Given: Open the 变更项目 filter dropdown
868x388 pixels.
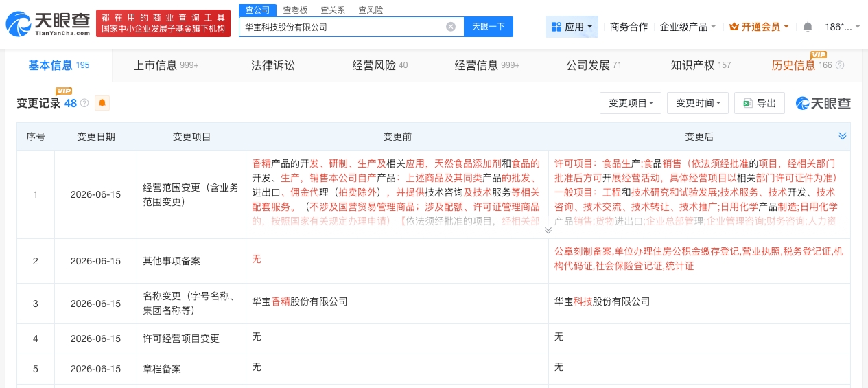Looking at the screenshot, I should (x=631, y=103).
